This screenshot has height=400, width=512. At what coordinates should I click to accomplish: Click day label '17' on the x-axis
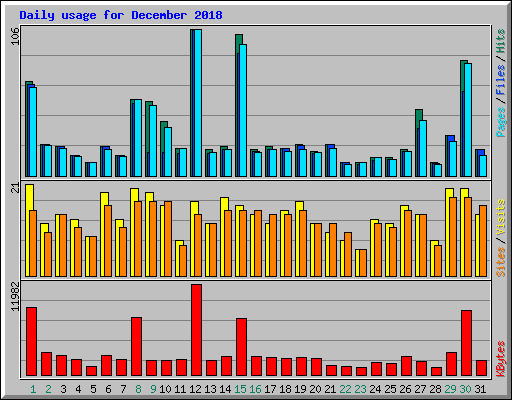(x=270, y=389)
